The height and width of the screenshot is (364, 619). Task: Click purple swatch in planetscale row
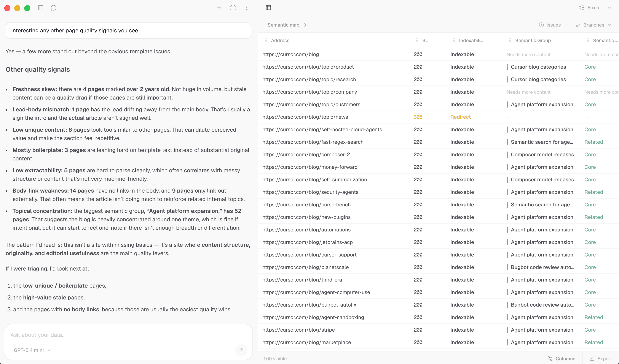point(507,267)
